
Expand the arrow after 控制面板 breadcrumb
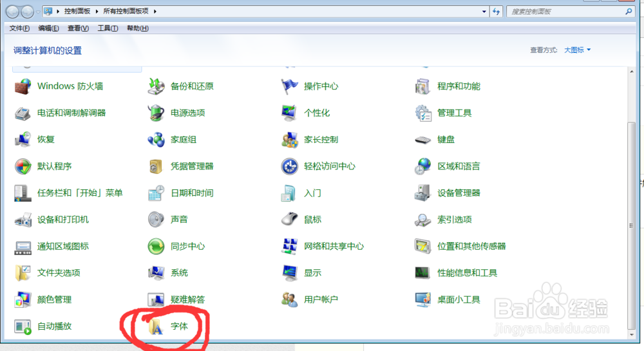click(97, 12)
